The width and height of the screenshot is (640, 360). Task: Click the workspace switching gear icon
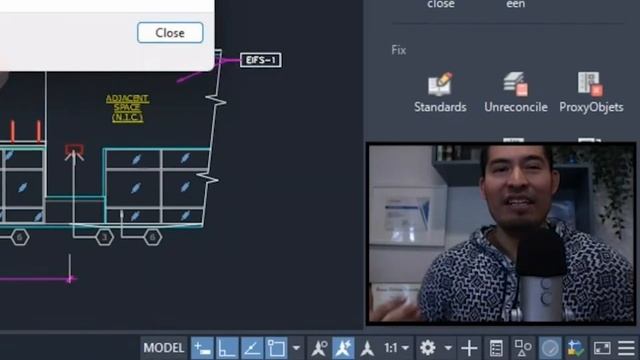point(428,348)
